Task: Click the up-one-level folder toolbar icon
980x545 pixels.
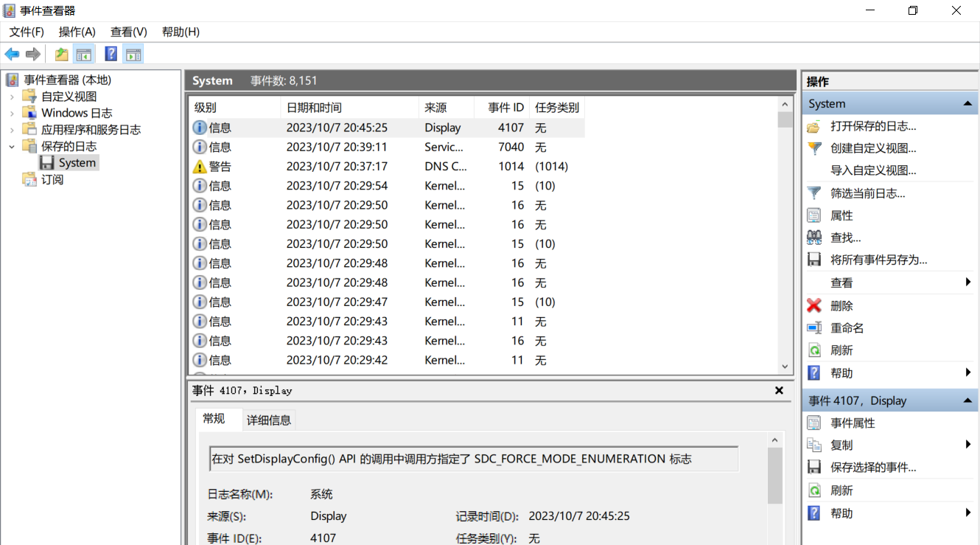Action: [62, 54]
